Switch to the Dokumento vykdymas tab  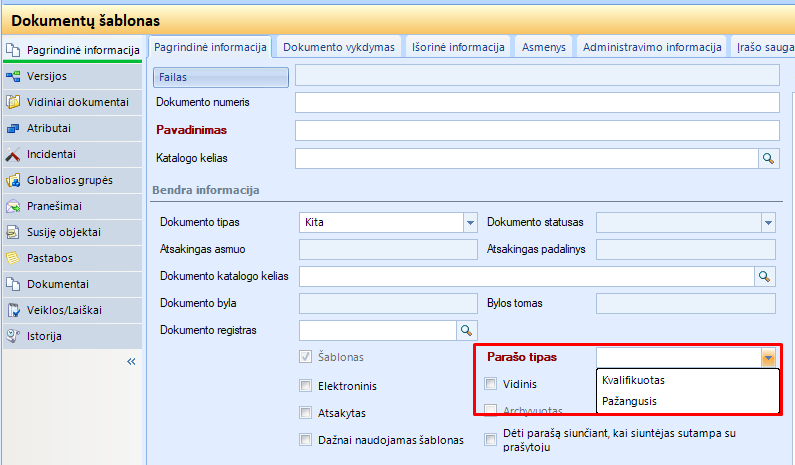(x=340, y=47)
